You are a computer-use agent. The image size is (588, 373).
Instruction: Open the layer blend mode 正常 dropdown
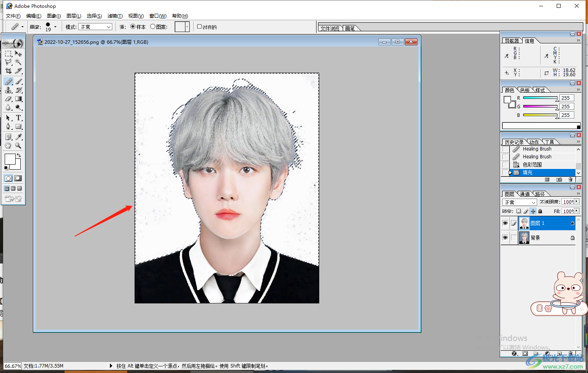click(520, 202)
